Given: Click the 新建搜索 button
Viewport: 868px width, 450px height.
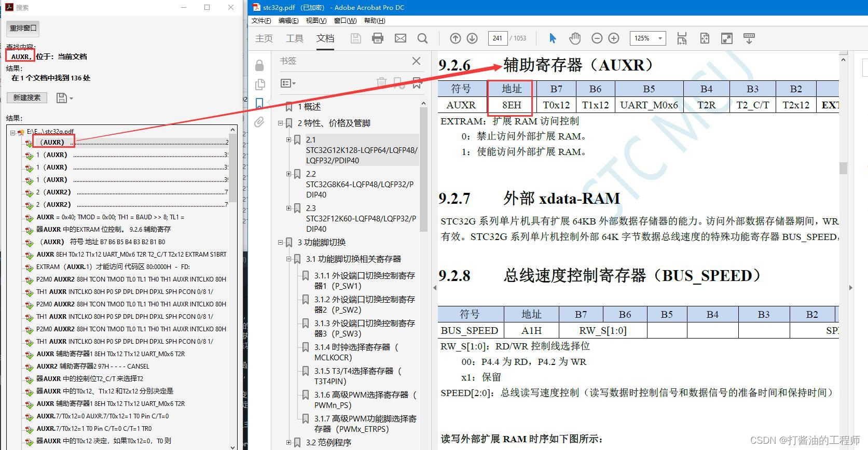Looking at the screenshot, I should 27,97.
